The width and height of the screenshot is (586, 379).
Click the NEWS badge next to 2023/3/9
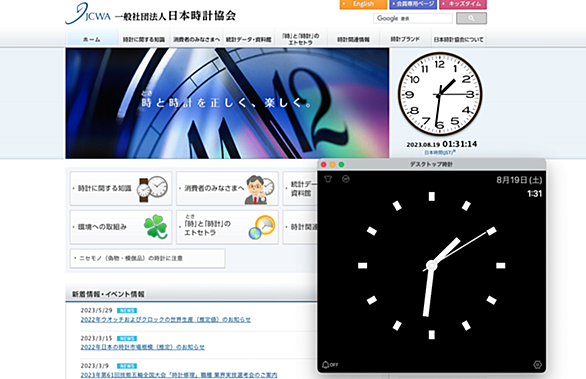pos(127,366)
